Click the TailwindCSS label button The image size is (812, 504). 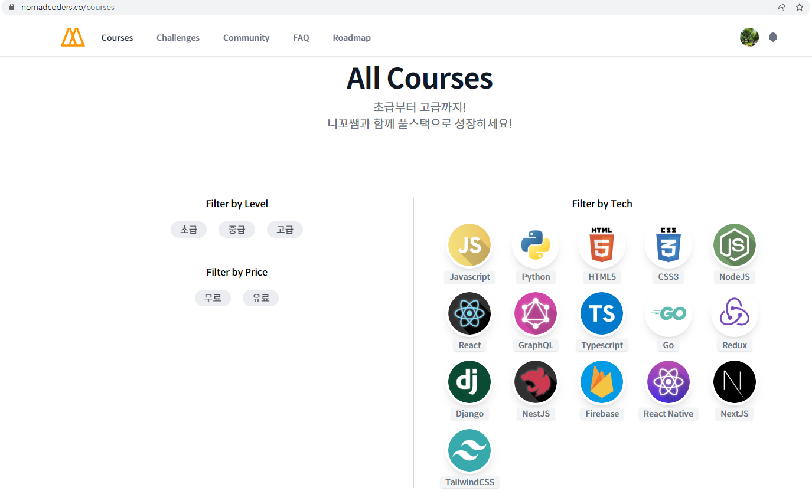tap(469, 482)
